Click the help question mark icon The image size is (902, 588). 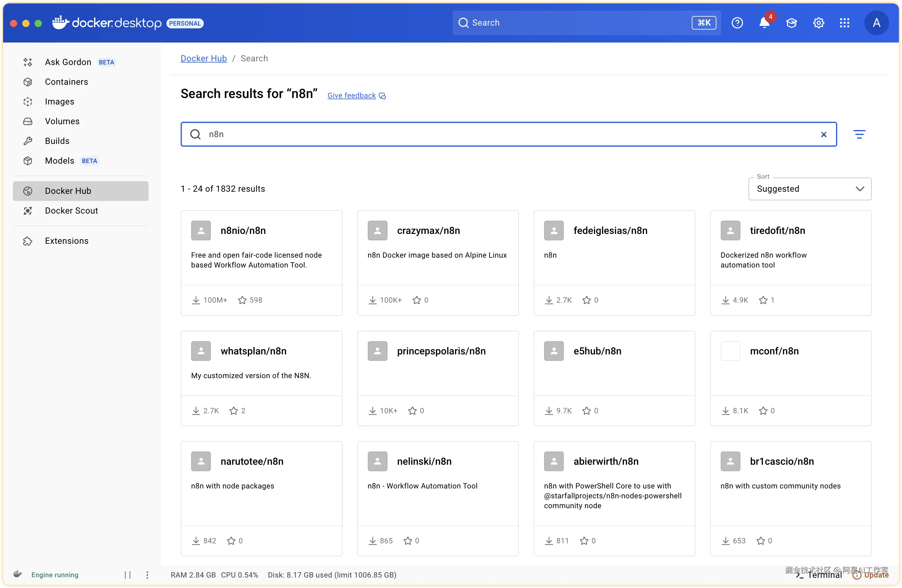[737, 23]
